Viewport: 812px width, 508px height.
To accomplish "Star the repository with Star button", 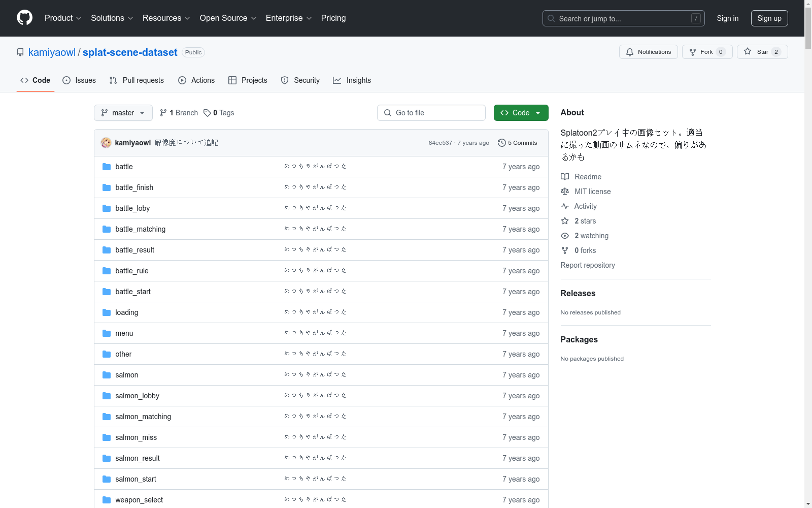I will (x=762, y=52).
